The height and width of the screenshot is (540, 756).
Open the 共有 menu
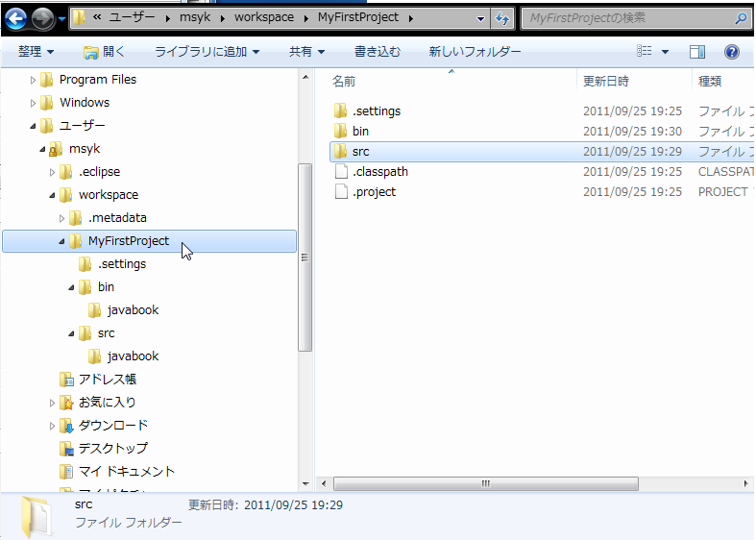click(x=306, y=52)
